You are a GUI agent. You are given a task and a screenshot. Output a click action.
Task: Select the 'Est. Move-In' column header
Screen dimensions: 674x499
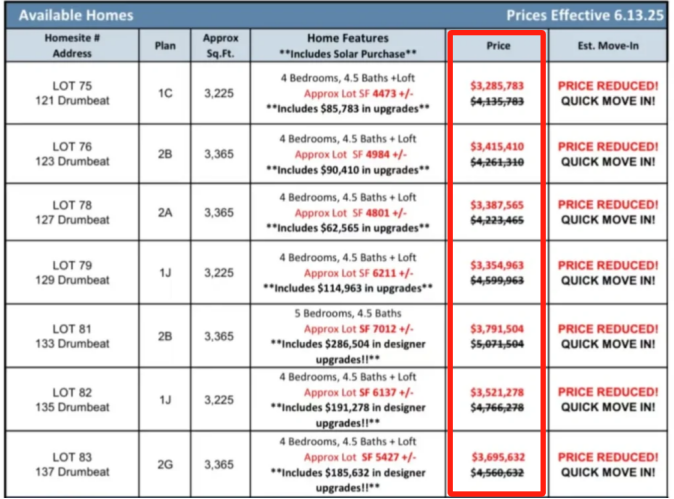[x=608, y=46]
